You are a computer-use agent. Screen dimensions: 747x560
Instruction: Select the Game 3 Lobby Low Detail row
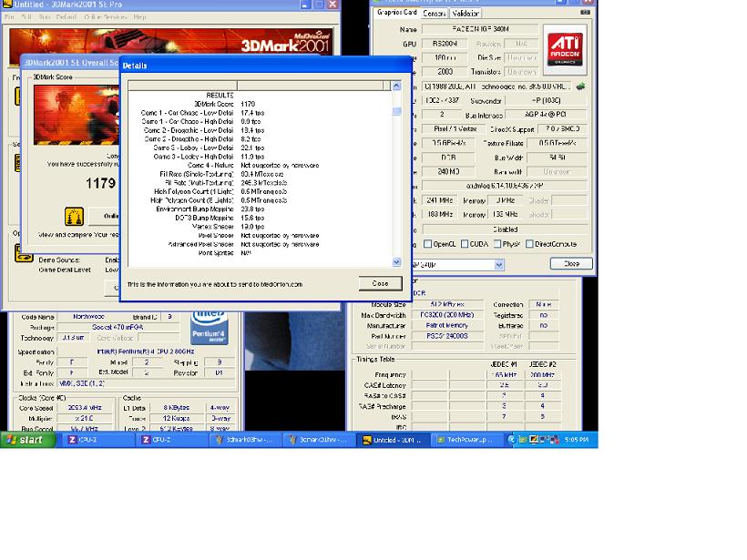coord(260,148)
